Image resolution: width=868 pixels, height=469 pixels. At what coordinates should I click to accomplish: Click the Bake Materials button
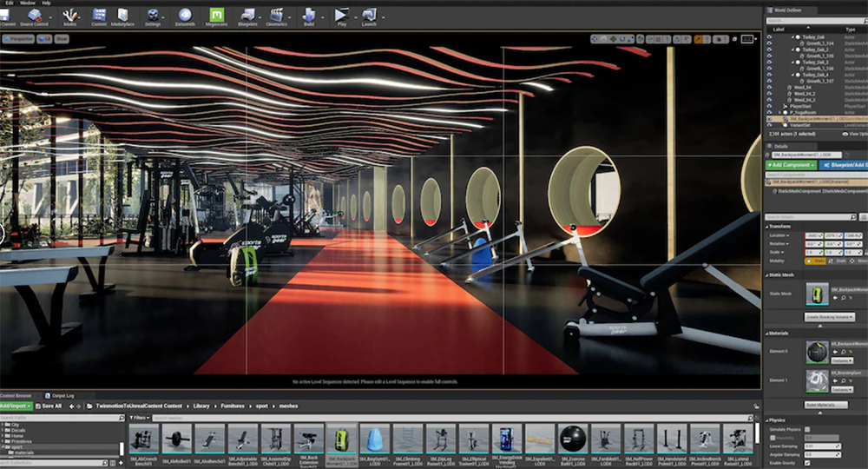coord(826,405)
